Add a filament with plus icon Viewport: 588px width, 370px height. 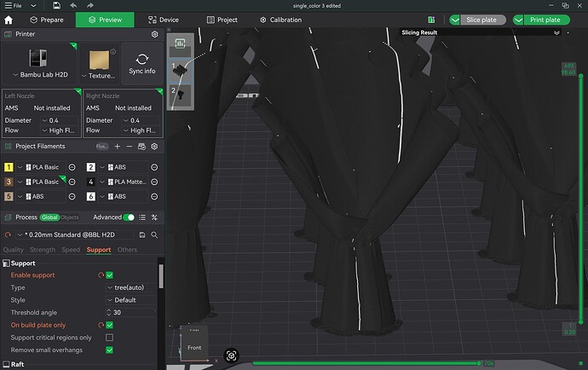pyautogui.click(x=118, y=147)
